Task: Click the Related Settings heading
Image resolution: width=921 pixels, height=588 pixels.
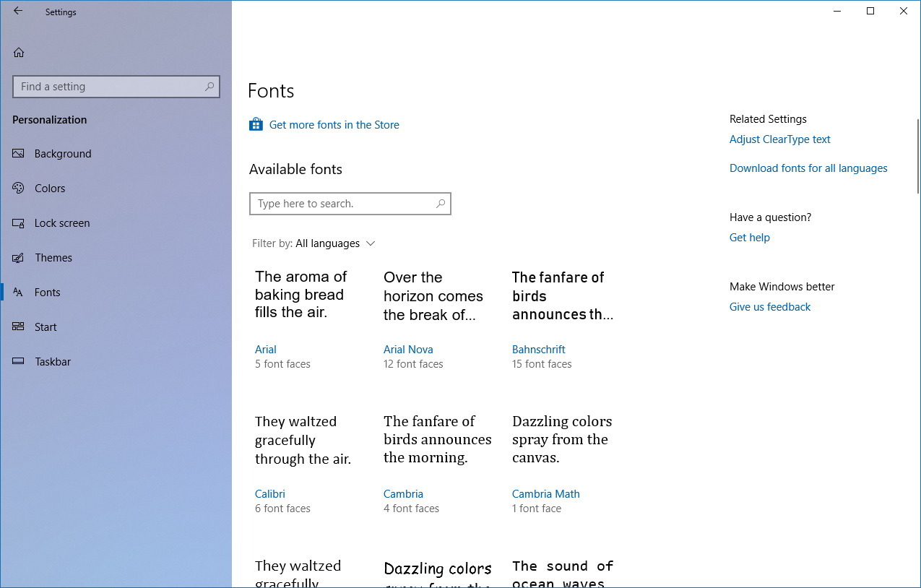Action: click(768, 119)
